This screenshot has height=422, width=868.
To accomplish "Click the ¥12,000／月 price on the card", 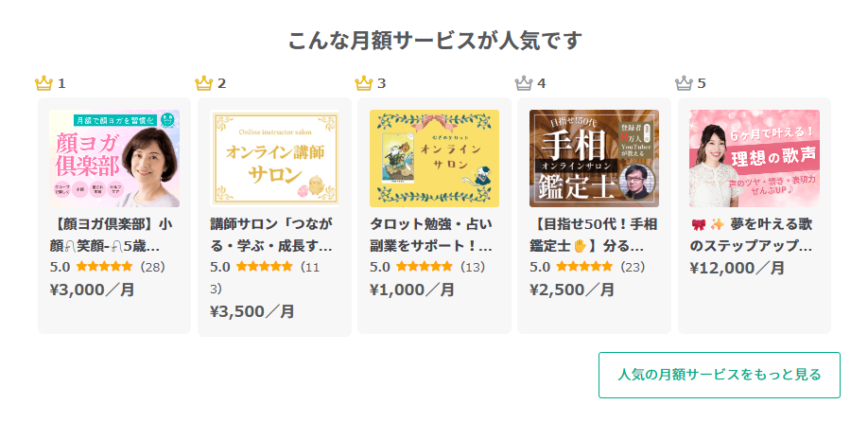I will coord(738,268).
